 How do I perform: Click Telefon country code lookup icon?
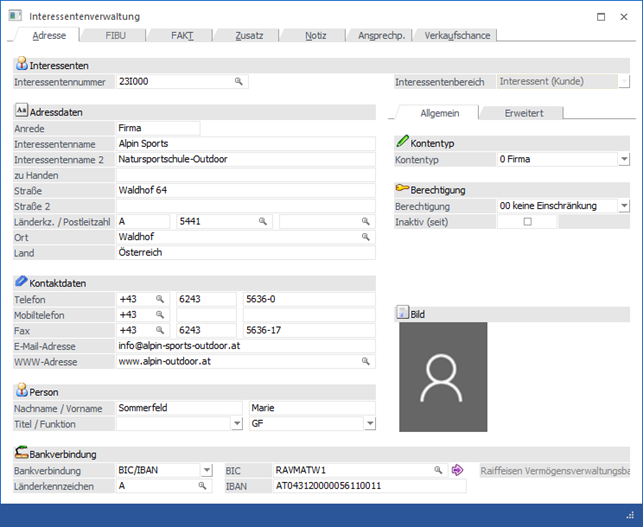pos(159,299)
